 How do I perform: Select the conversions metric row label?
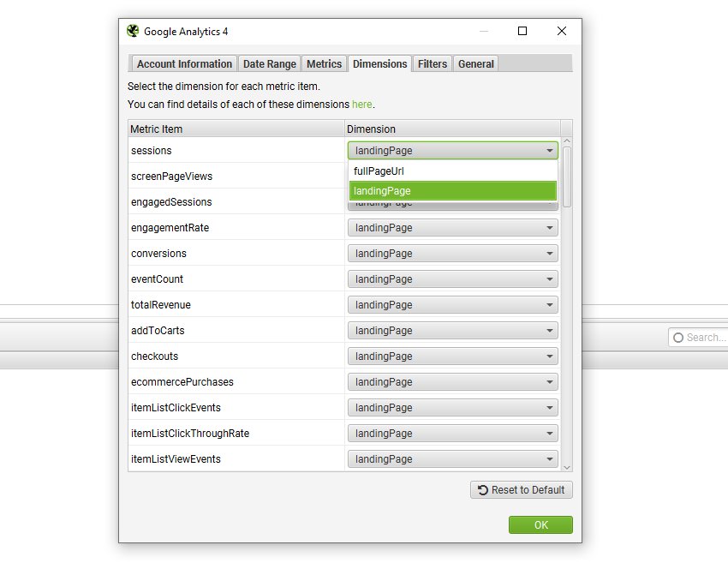[158, 254]
